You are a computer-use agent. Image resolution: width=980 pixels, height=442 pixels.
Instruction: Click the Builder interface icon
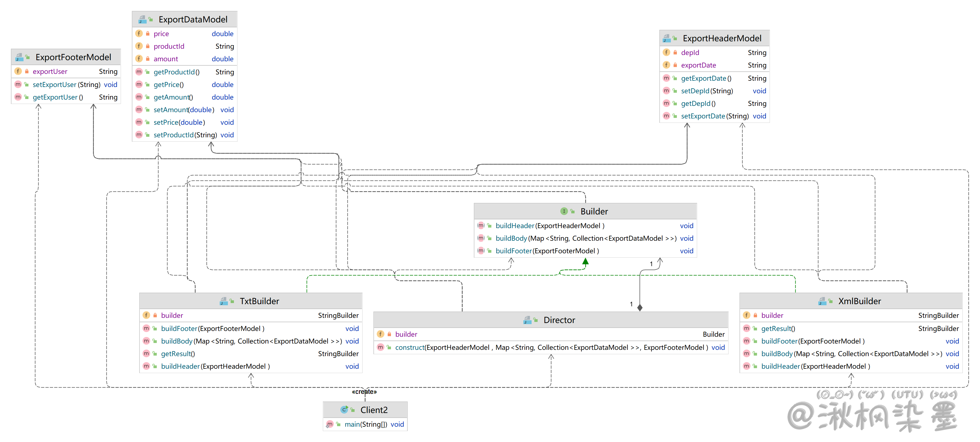(564, 211)
